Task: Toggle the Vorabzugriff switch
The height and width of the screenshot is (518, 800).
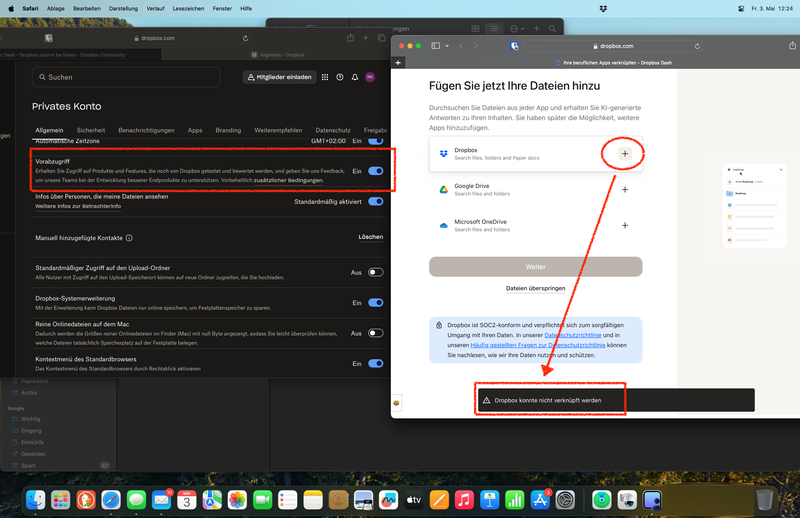Action: [375, 171]
